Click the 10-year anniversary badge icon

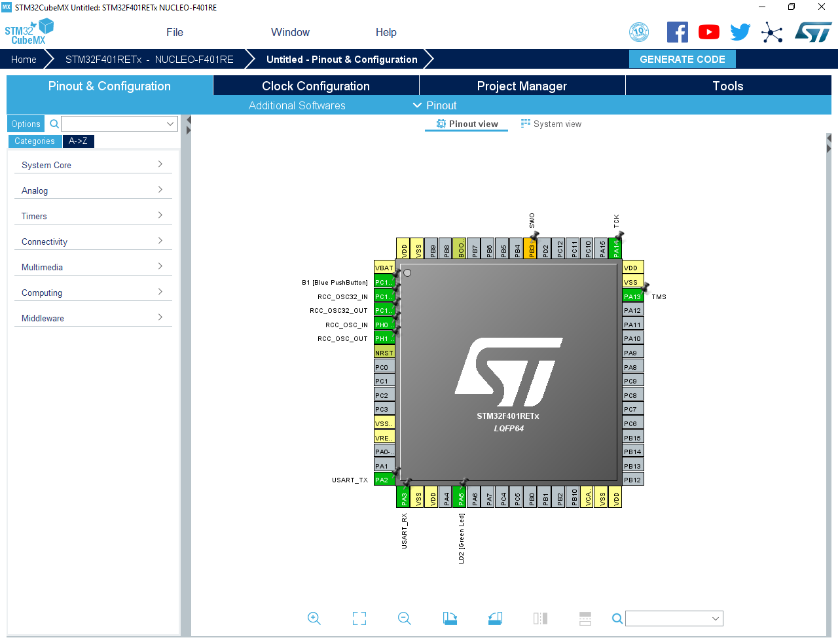pyautogui.click(x=639, y=32)
